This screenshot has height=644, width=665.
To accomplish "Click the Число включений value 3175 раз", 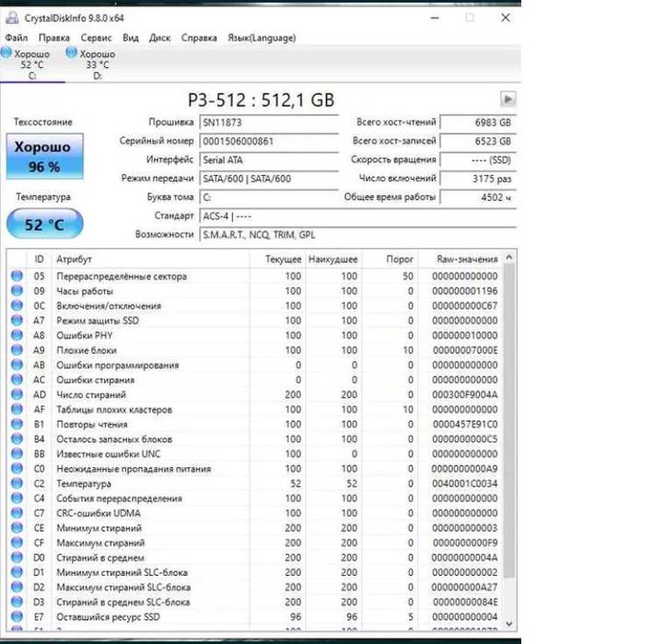I will tap(478, 179).
